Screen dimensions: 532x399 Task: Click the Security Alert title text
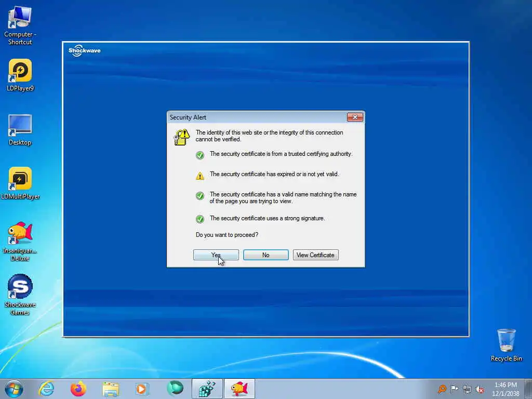click(x=188, y=117)
